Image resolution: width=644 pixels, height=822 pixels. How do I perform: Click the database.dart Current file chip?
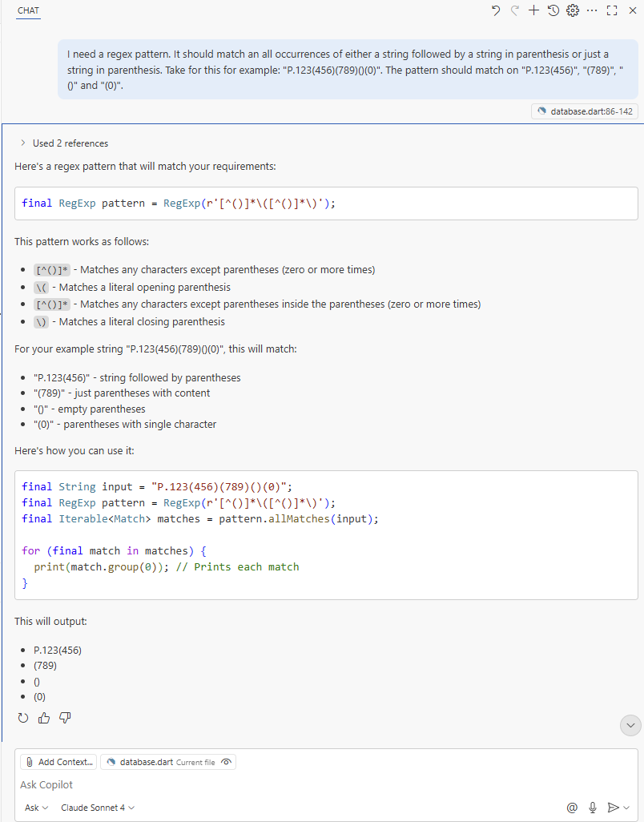(x=167, y=762)
